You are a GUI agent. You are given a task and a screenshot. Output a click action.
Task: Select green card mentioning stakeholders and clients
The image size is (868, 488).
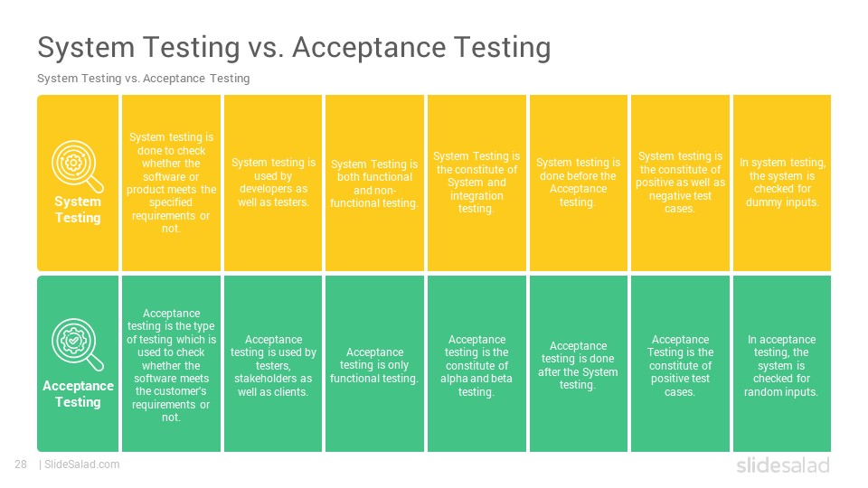[273, 363]
